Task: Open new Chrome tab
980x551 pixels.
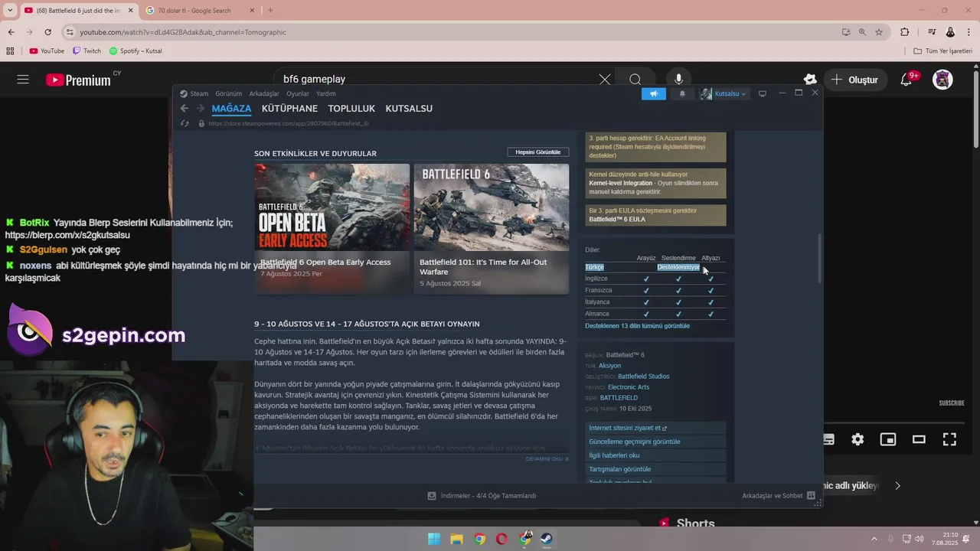Action: point(270,11)
